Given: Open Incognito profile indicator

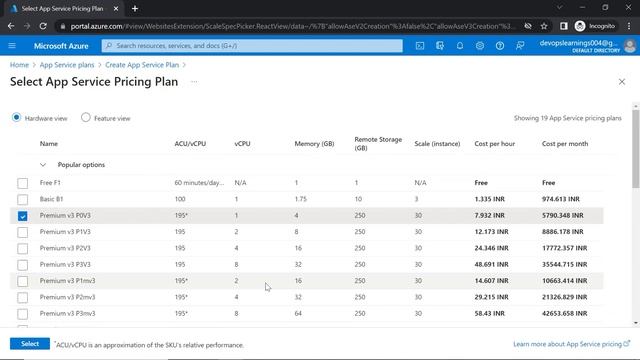Looking at the screenshot, I should point(595,26).
